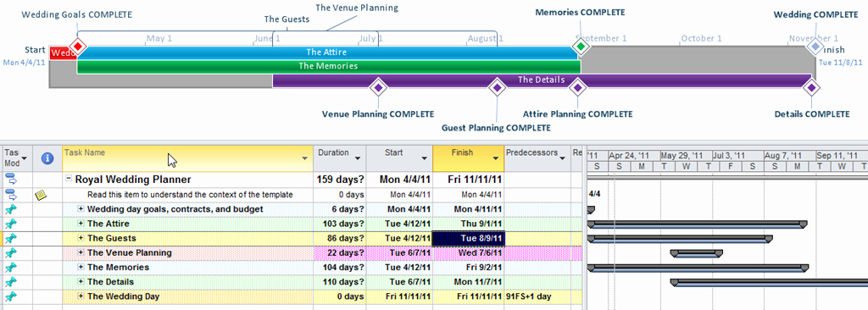The height and width of the screenshot is (310, 868).
Task: Click the Gantt summary bar for The Memories
Action: tap(698, 268)
